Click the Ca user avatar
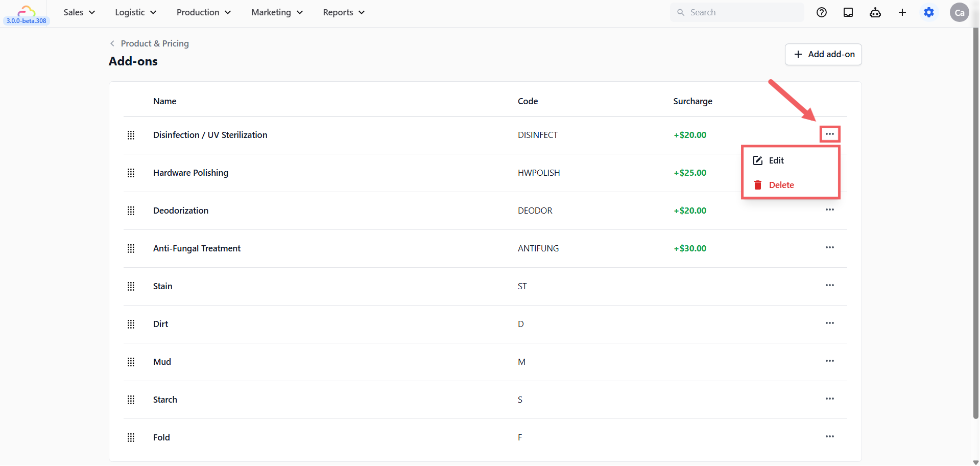The image size is (980, 466). 959,12
